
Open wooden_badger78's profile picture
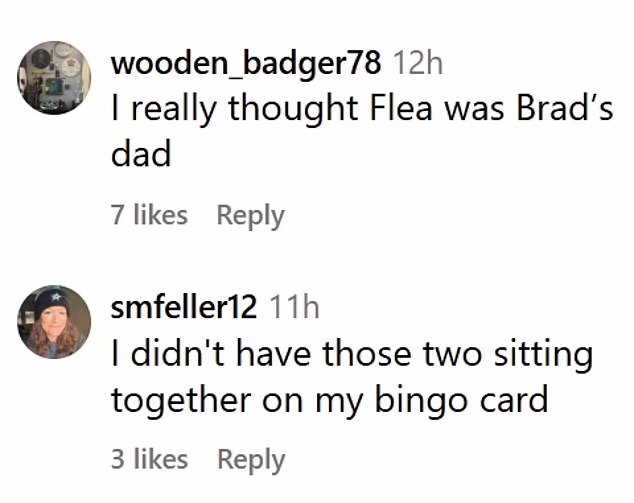point(54,76)
